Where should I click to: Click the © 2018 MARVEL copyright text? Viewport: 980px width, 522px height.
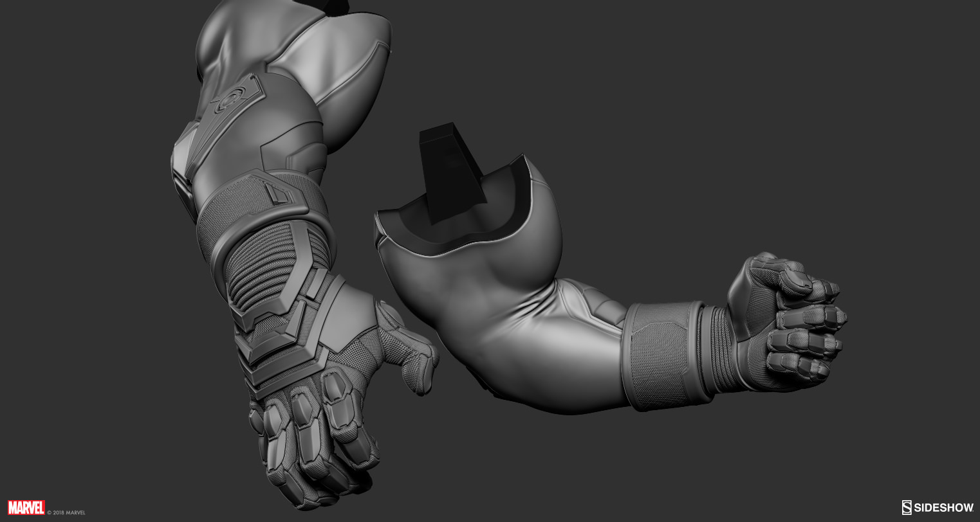point(66,512)
